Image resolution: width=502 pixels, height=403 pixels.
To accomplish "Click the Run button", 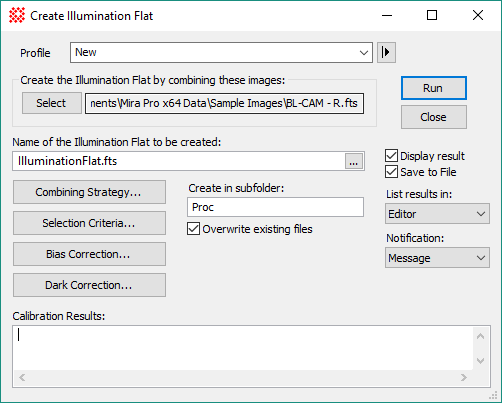I will (x=434, y=88).
